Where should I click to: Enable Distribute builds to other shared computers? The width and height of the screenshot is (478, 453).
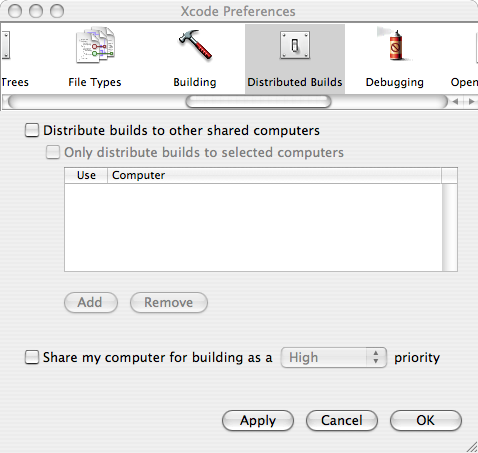[32, 130]
